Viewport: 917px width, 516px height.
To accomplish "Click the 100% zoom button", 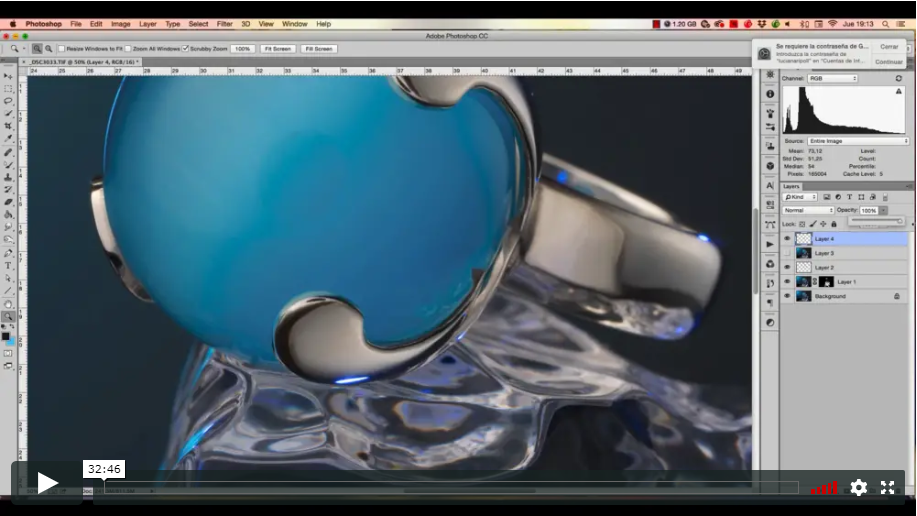I will click(x=243, y=49).
